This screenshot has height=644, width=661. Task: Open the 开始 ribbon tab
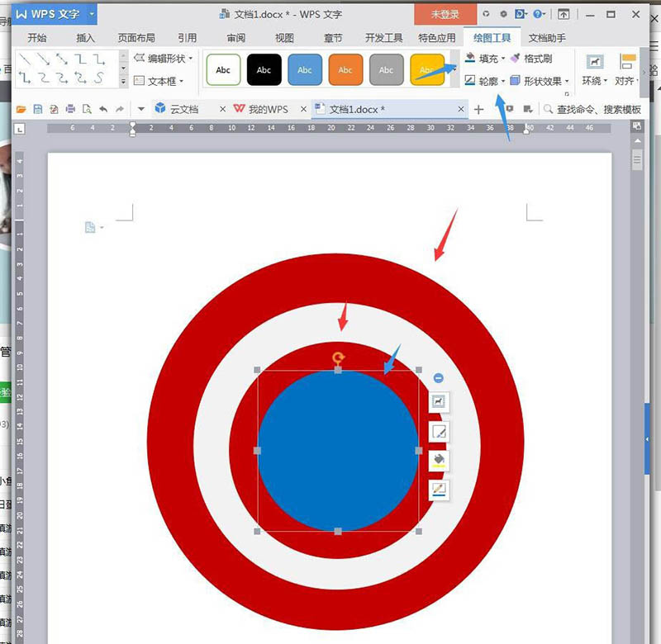(x=37, y=38)
